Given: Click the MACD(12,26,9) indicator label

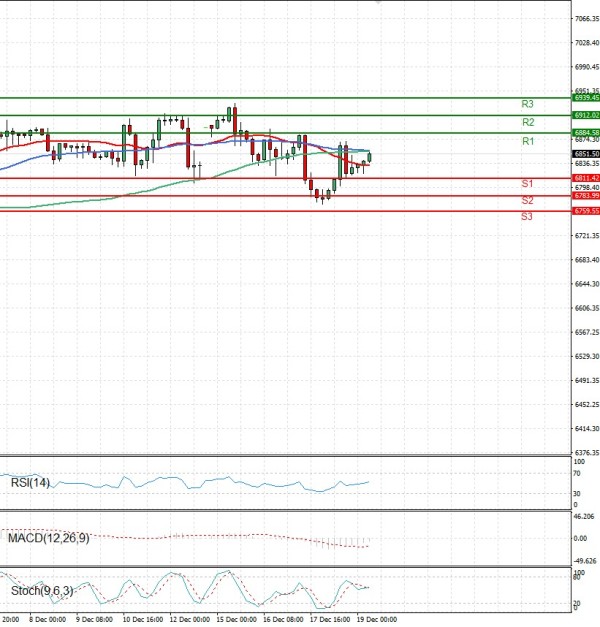Looking at the screenshot, I should coord(47,539).
